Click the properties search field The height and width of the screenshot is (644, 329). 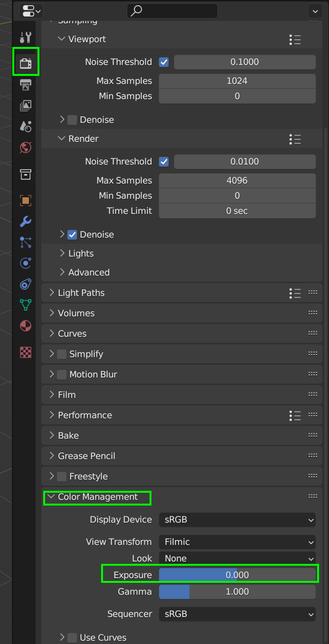(x=172, y=10)
